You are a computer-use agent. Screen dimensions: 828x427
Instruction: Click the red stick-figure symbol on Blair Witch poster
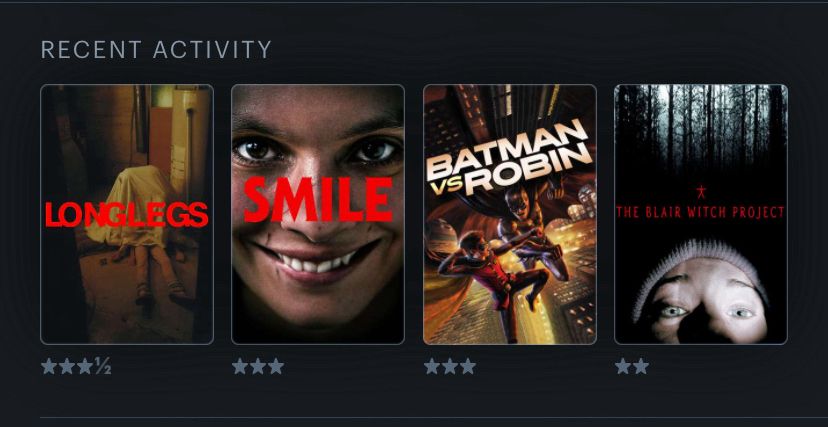point(701,191)
